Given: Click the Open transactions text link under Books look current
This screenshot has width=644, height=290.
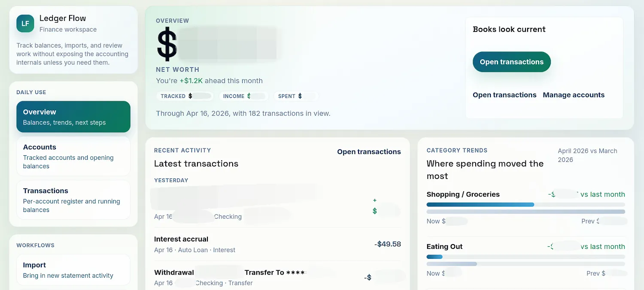Looking at the screenshot, I should point(504,95).
